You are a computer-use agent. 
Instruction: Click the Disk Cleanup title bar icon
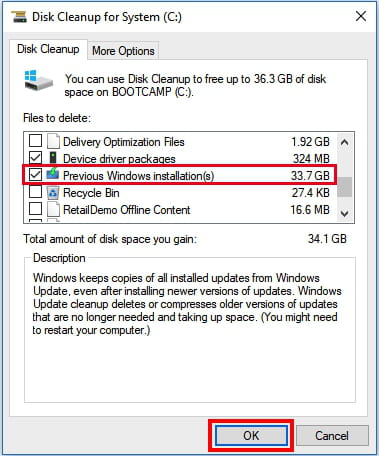(x=19, y=16)
